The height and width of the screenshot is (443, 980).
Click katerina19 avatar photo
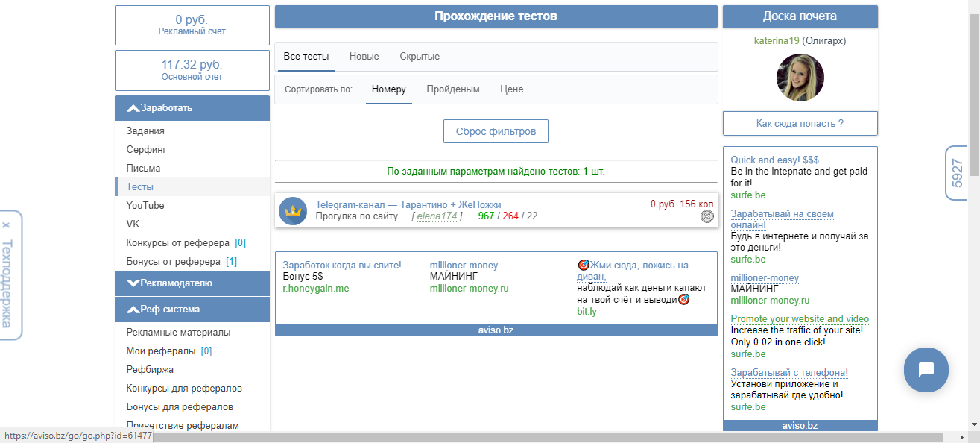800,78
